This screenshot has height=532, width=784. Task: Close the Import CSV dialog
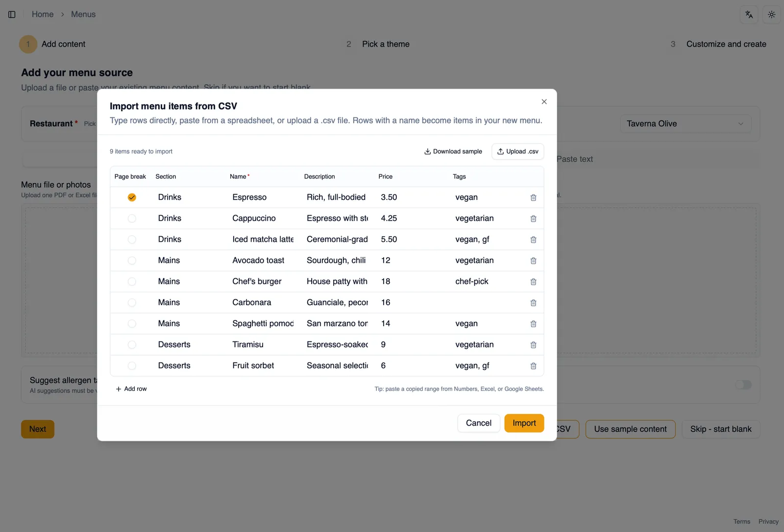coord(544,101)
